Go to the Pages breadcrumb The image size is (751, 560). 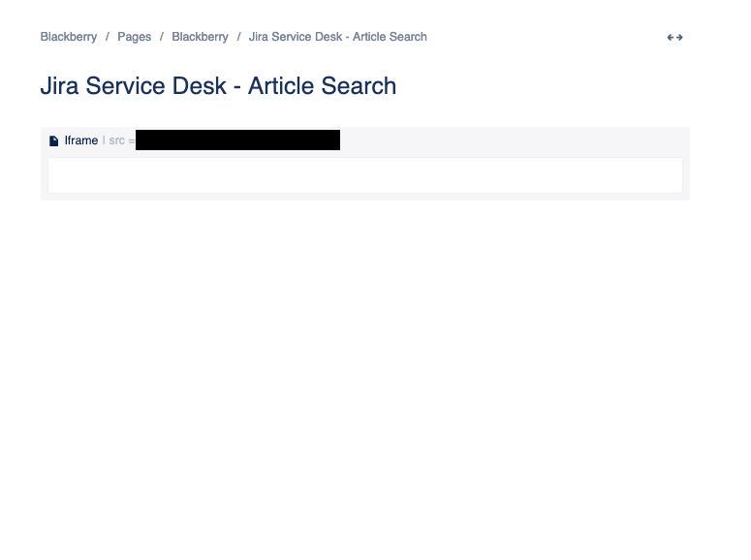click(134, 37)
